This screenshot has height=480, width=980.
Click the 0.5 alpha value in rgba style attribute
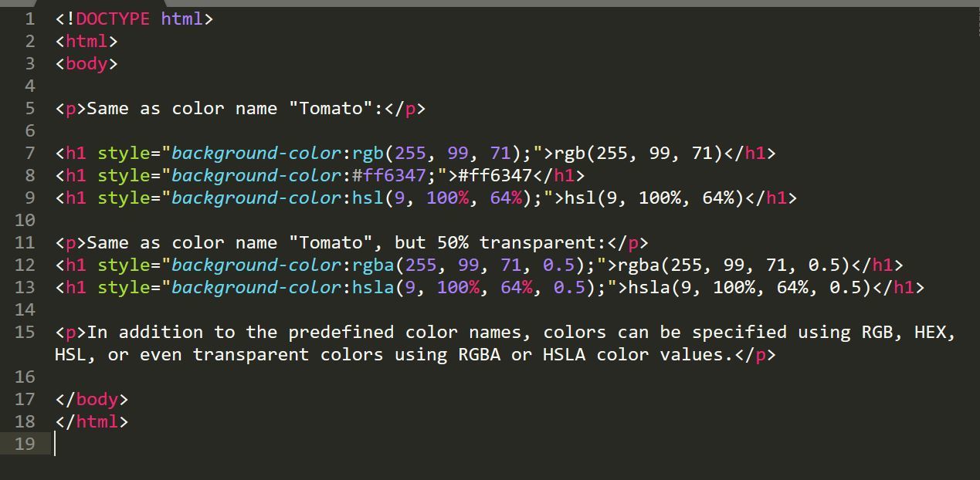558,265
